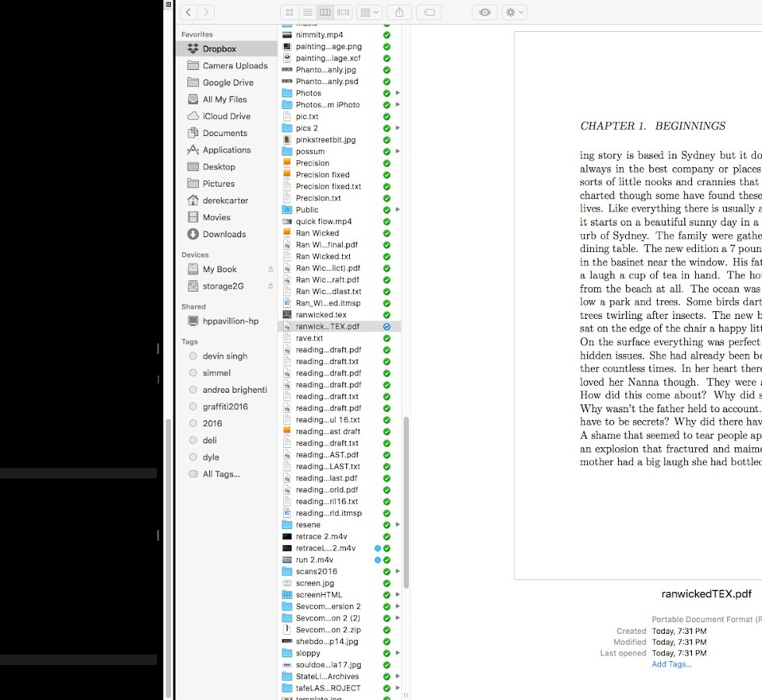
Task: Click the Back navigation arrow
Action: click(189, 12)
